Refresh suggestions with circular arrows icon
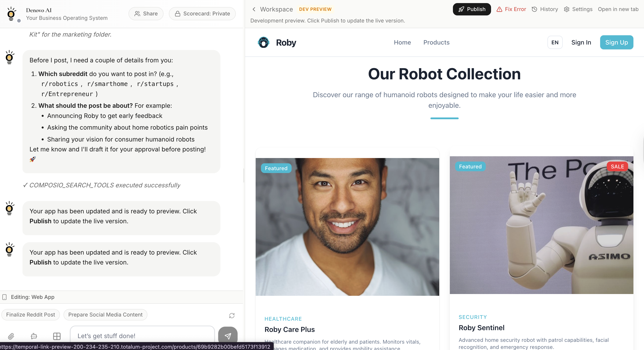 click(x=232, y=315)
